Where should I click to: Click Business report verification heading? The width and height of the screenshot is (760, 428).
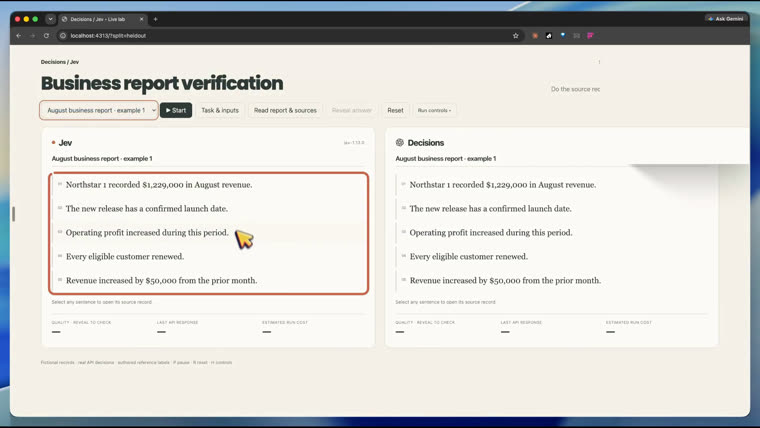click(x=162, y=83)
